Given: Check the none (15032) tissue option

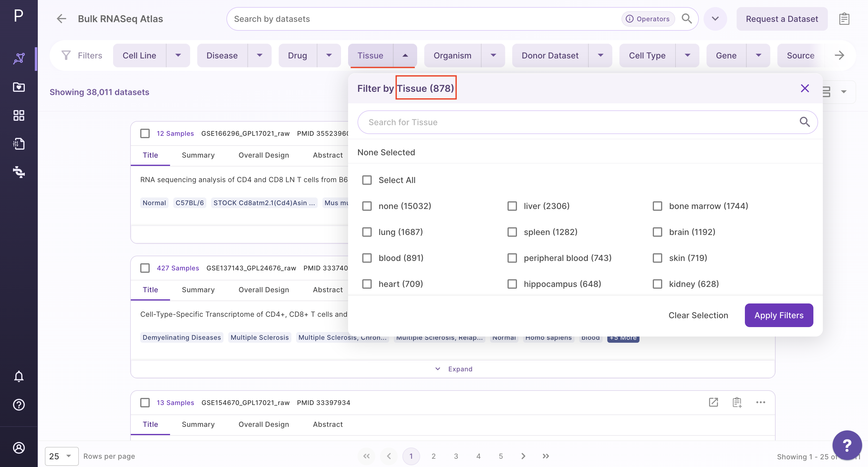Looking at the screenshot, I should tap(367, 206).
